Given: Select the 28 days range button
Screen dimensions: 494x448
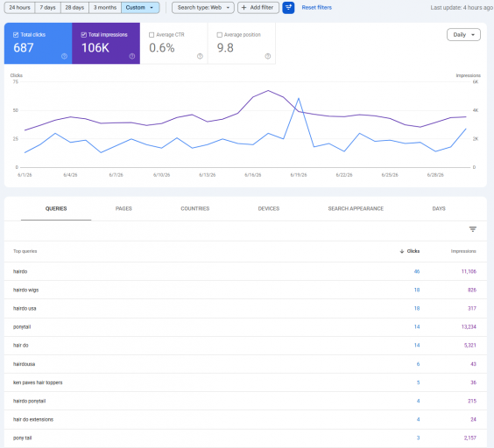Looking at the screenshot, I should click(74, 8).
